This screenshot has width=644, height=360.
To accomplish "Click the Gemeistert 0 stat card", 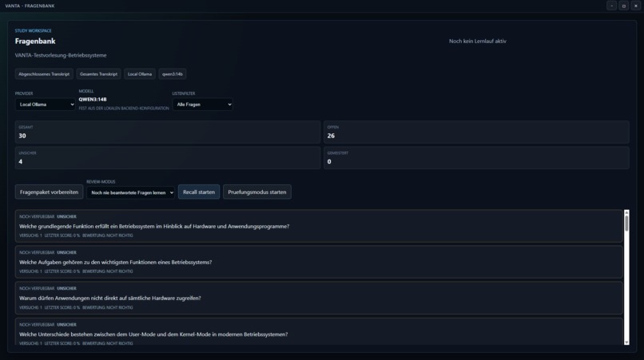I will [x=476, y=157].
